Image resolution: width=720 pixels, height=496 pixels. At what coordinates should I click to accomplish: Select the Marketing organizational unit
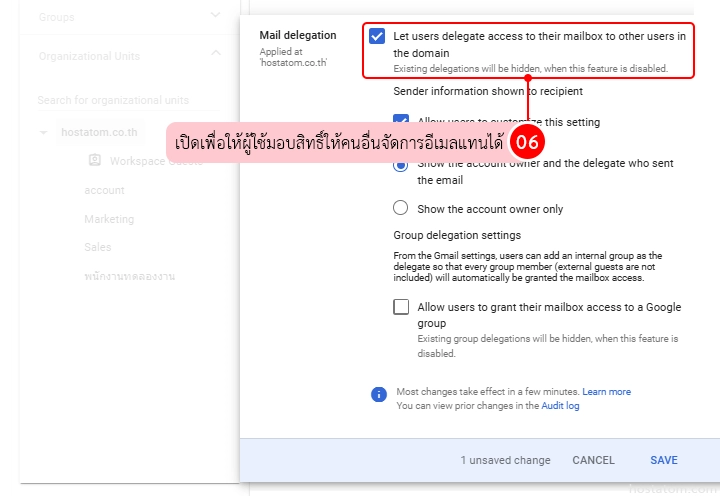click(x=109, y=219)
